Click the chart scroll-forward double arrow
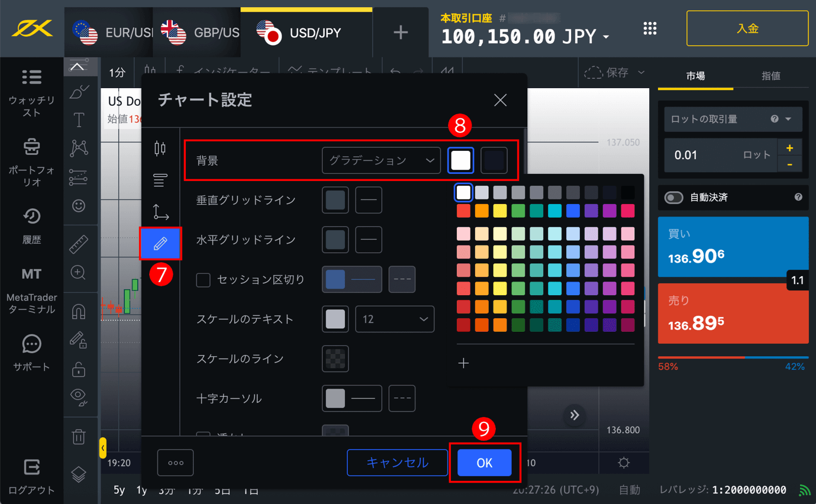 (x=575, y=415)
